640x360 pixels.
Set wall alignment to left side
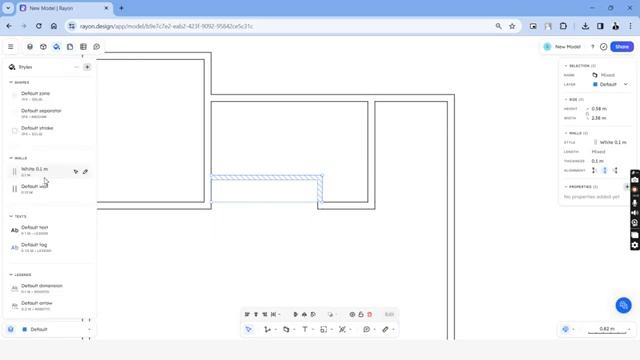click(x=594, y=171)
